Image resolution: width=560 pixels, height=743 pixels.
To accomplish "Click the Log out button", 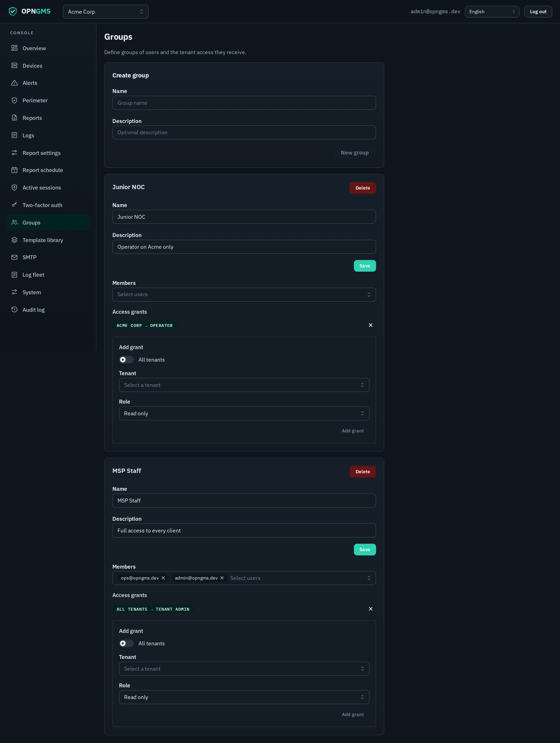I will [538, 12].
